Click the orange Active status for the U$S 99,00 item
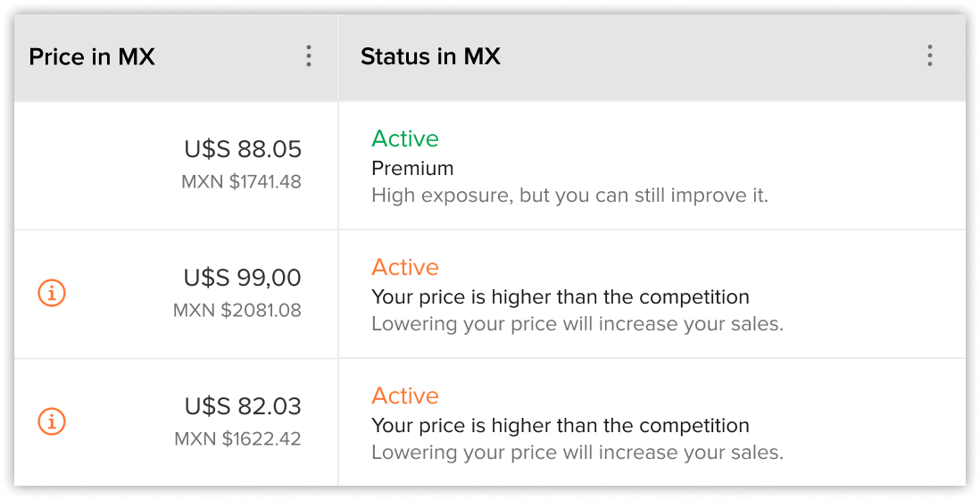Viewport: 980px width, 500px height. [405, 268]
